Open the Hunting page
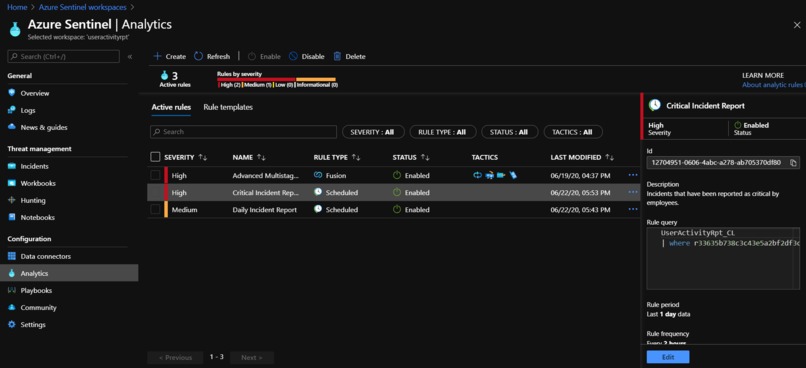The width and height of the screenshot is (806, 368). pyautogui.click(x=33, y=200)
